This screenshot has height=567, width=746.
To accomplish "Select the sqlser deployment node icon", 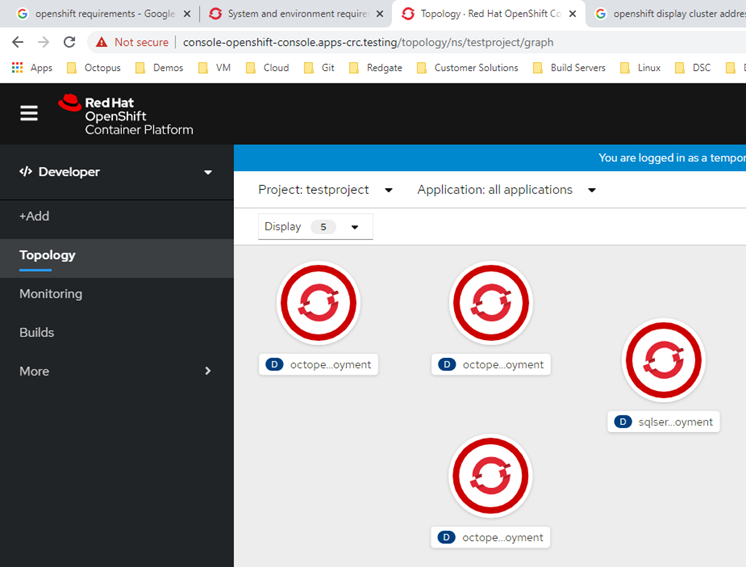I will pos(663,360).
